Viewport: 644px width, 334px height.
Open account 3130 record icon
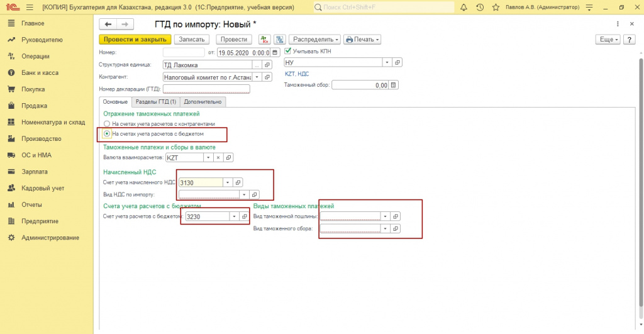coord(238,182)
